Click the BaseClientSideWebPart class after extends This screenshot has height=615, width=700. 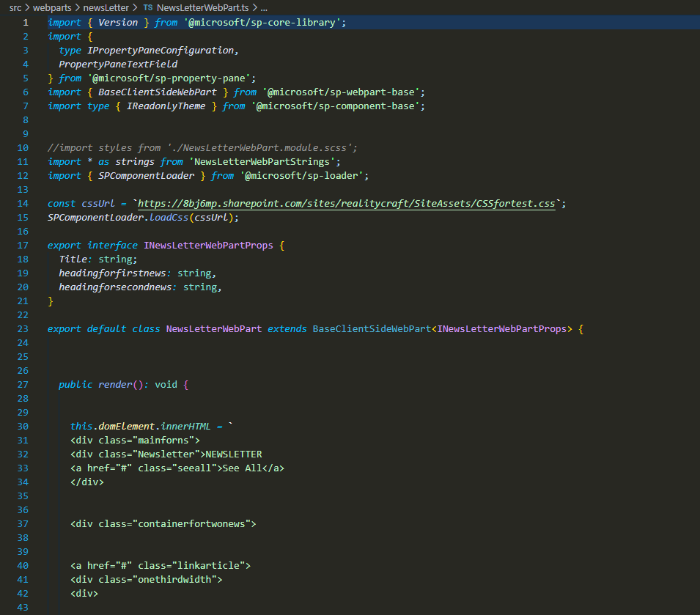click(x=372, y=329)
